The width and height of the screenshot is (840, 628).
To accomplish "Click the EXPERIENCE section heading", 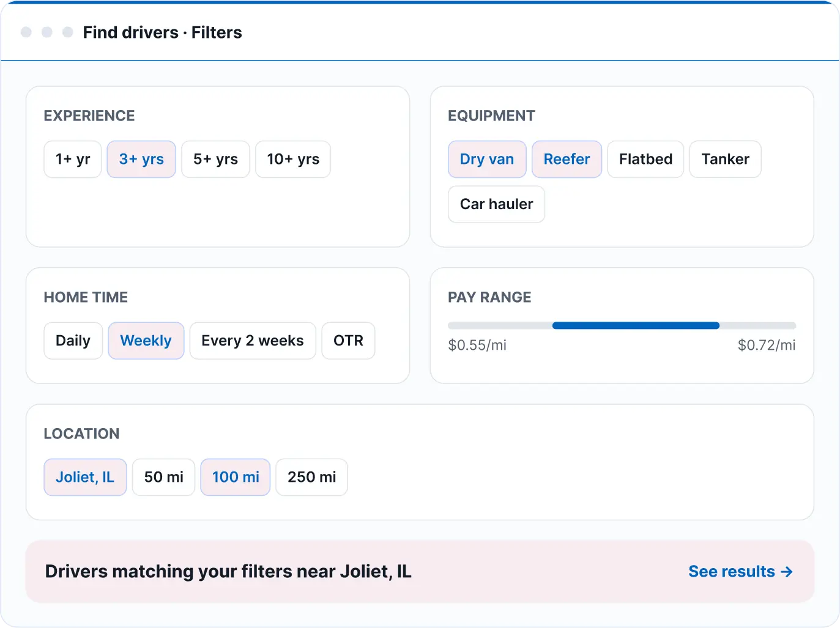I will (89, 116).
